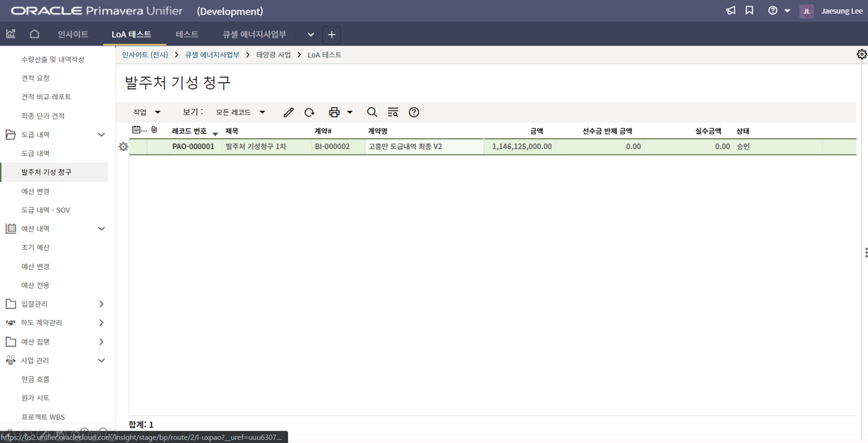868x443 pixels.
Task: Click the announcements megaphone icon
Action: pos(730,11)
